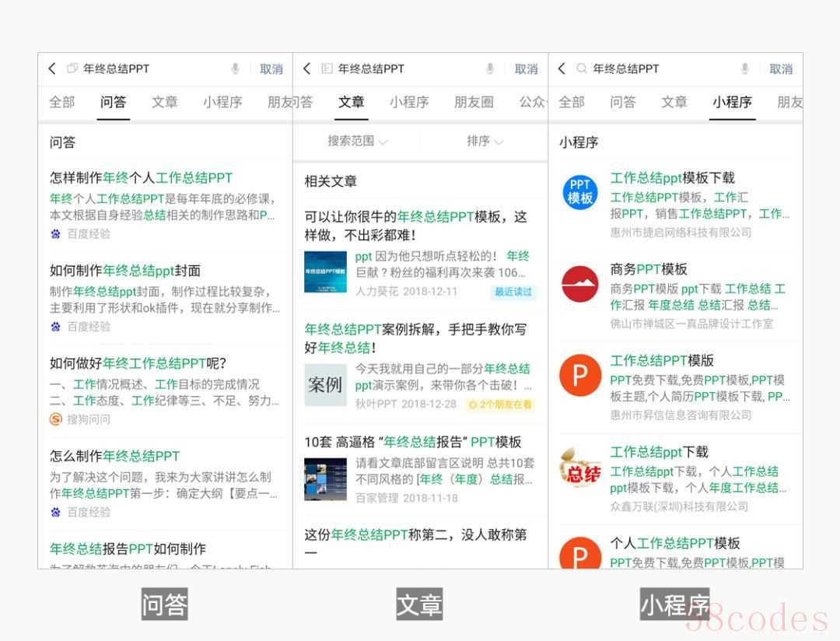Screen dimensions: 840x641
Task: Select 问答 tab in the 小程序 screen
Action: pyautogui.click(x=623, y=102)
